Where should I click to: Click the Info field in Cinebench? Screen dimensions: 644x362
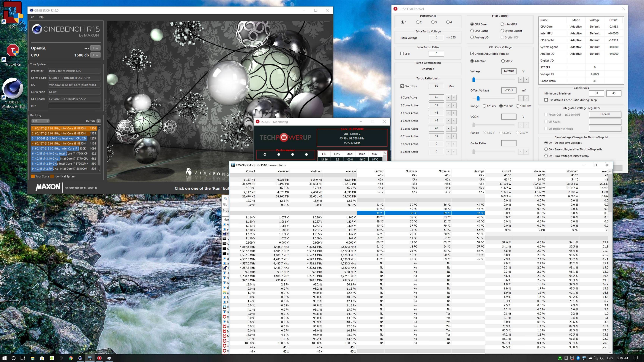coord(74,106)
